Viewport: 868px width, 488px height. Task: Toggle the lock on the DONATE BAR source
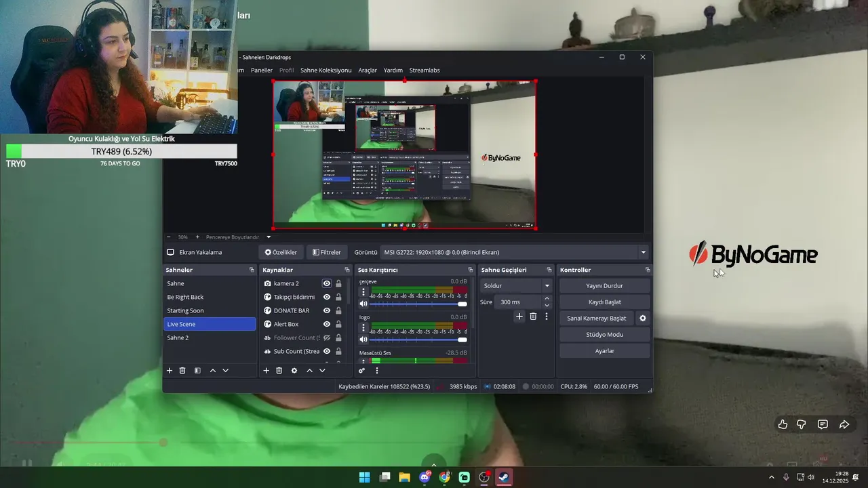[x=338, y=310]
